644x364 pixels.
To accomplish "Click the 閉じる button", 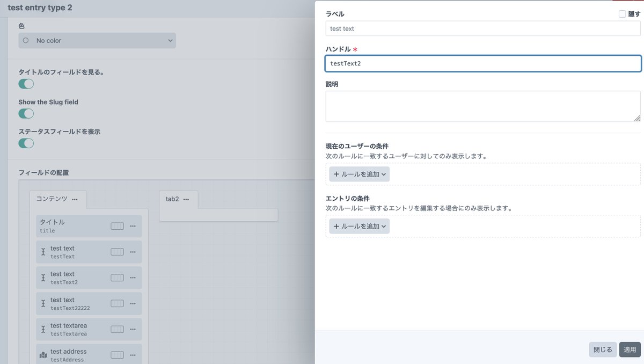I will click(603, 350).
